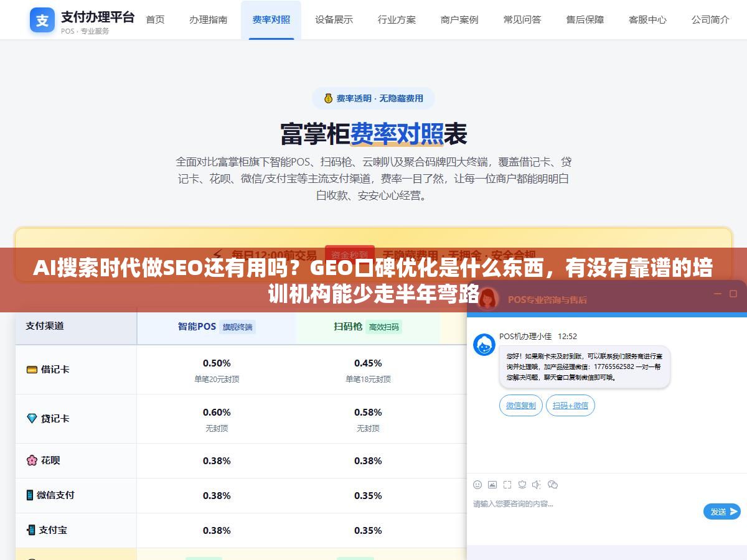Click 单笔18元封顶 note

click(x=368, y=379)
